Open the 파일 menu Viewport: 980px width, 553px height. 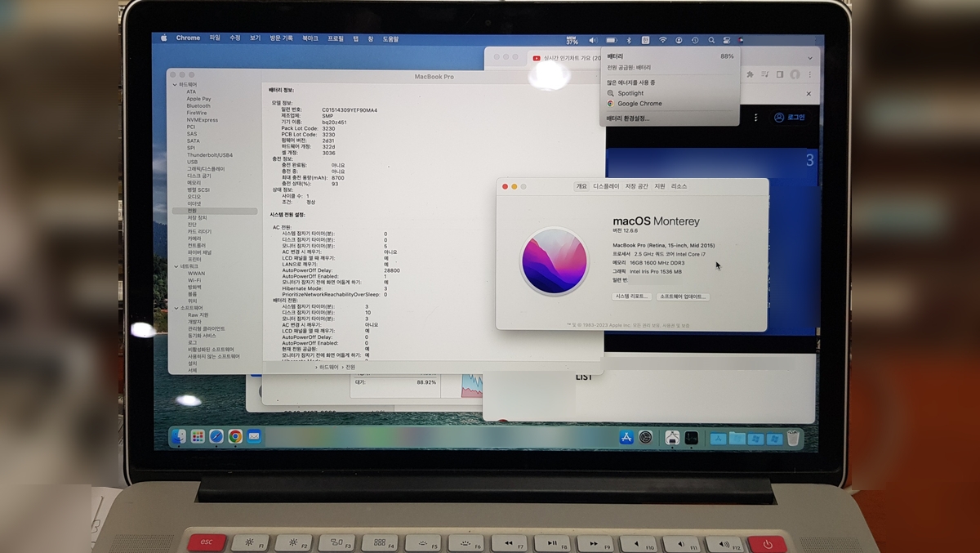[215, 38]
